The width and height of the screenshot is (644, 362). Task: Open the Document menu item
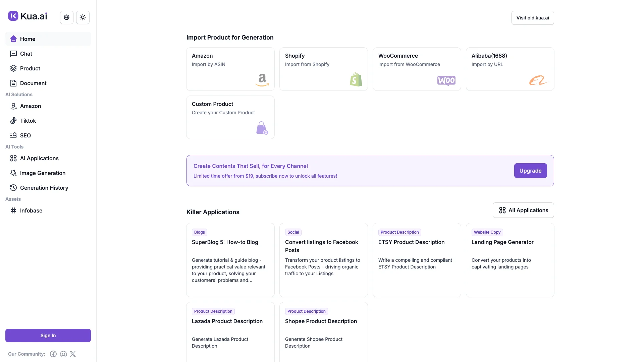[x=48, y=83]
